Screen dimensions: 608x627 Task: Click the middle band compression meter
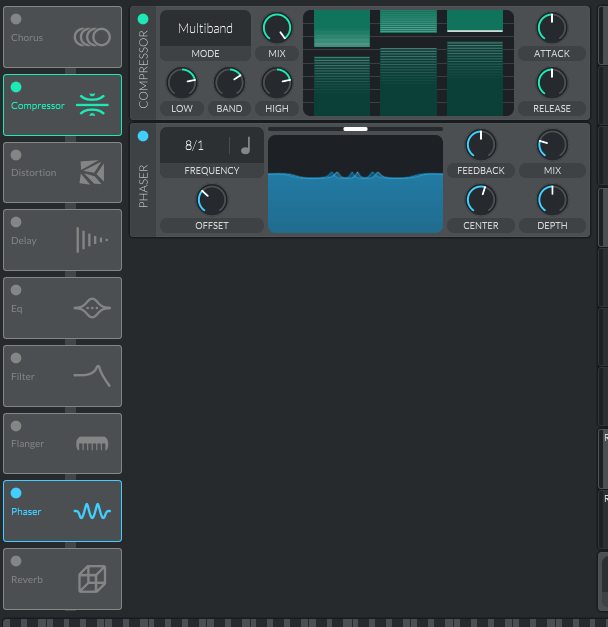coord(408,63)
